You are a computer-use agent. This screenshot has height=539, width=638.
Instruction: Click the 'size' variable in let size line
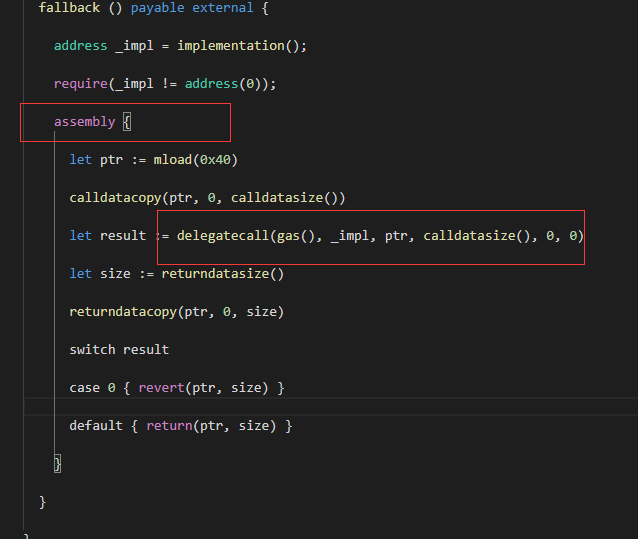click(115, 274)
